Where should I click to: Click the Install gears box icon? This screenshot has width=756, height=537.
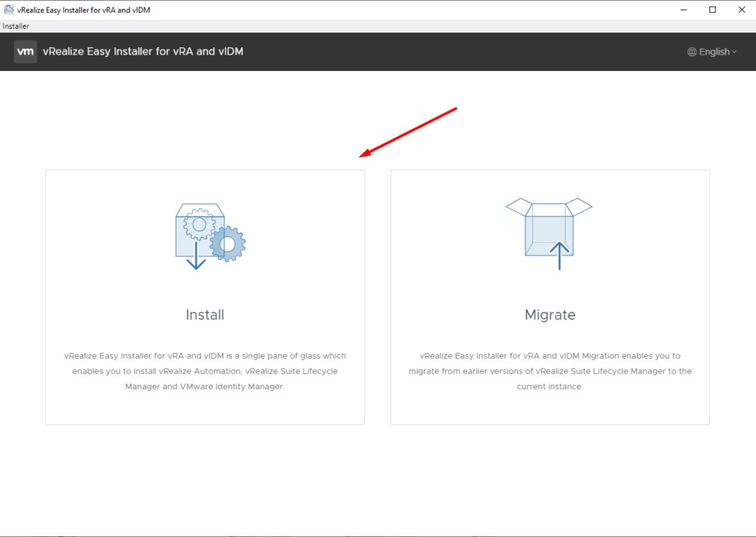(x=210, y=236)
